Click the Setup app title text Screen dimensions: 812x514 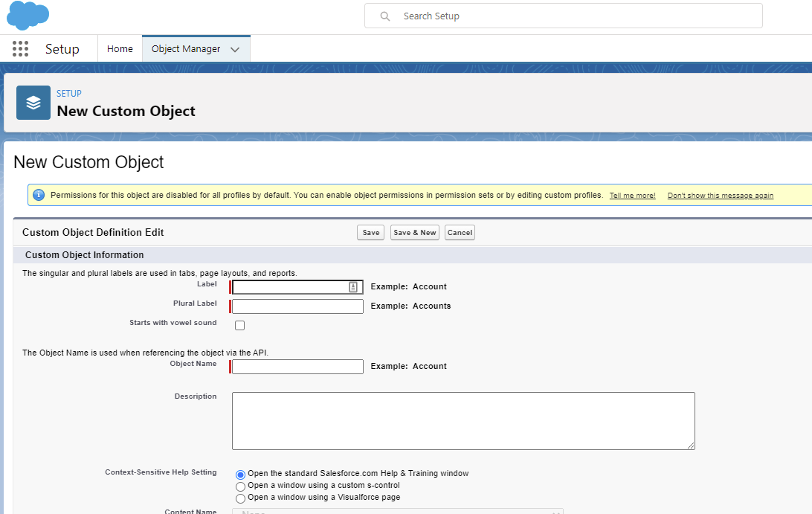[62, 48]
